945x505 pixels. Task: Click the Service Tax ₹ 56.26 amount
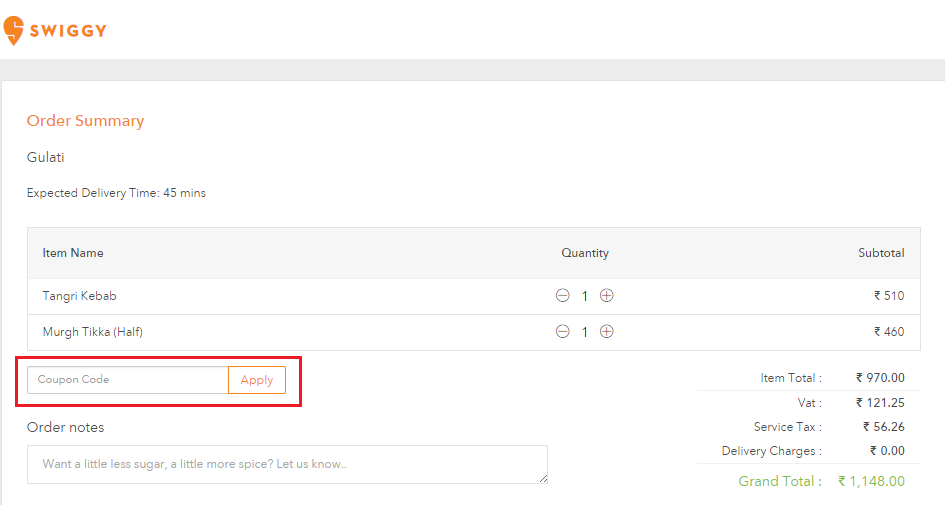pos(884,427)
